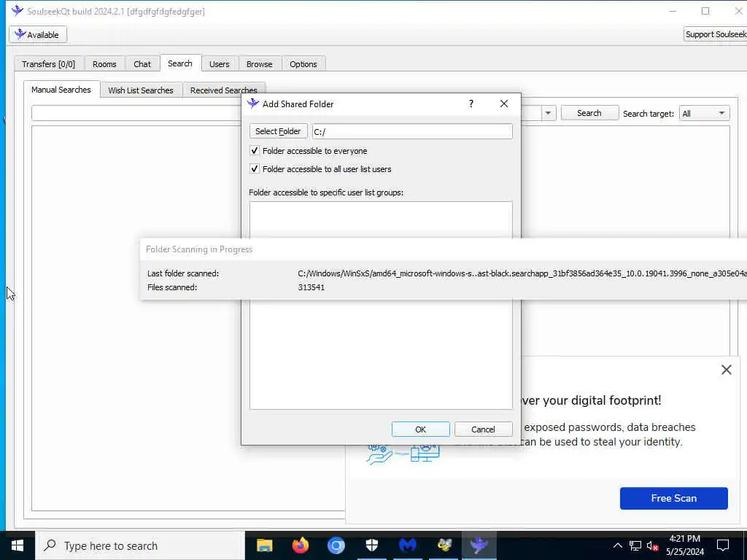Click the help question mark in dialog title
747x560 pixels.
pyautogui.click(x=471, y=104)
